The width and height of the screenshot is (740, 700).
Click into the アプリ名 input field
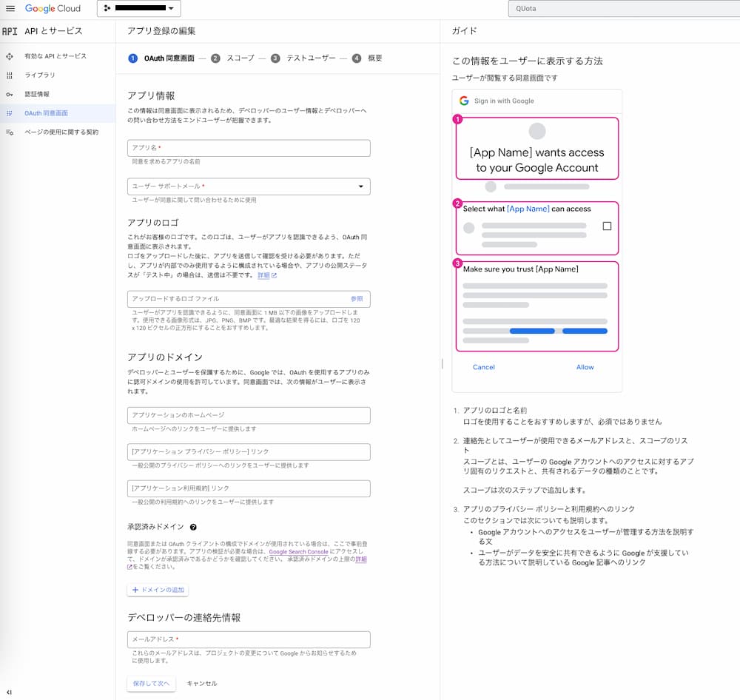[249, 148]
